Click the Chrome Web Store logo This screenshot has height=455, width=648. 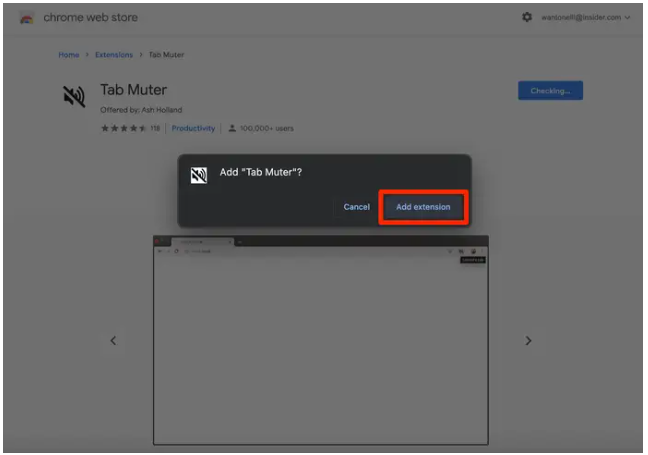pyautogui.click(x=26, y=18)
